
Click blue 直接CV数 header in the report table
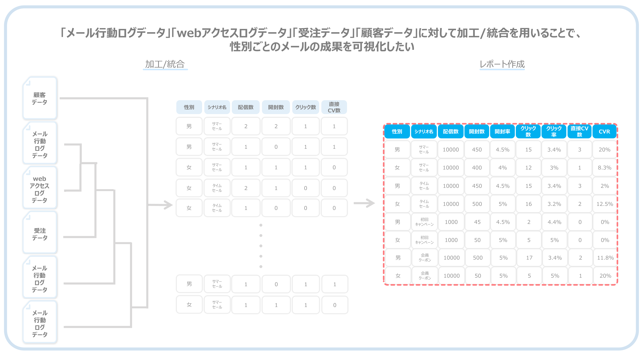click(x=580, y=131)
